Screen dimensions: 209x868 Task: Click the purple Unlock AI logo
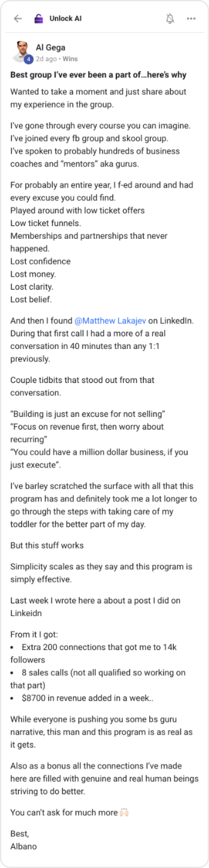(x=39, y=19)
